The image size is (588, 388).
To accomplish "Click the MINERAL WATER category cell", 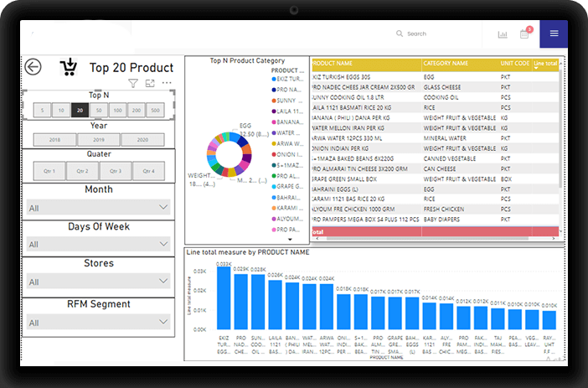I will pyautogui.click(x=445, y=138).
